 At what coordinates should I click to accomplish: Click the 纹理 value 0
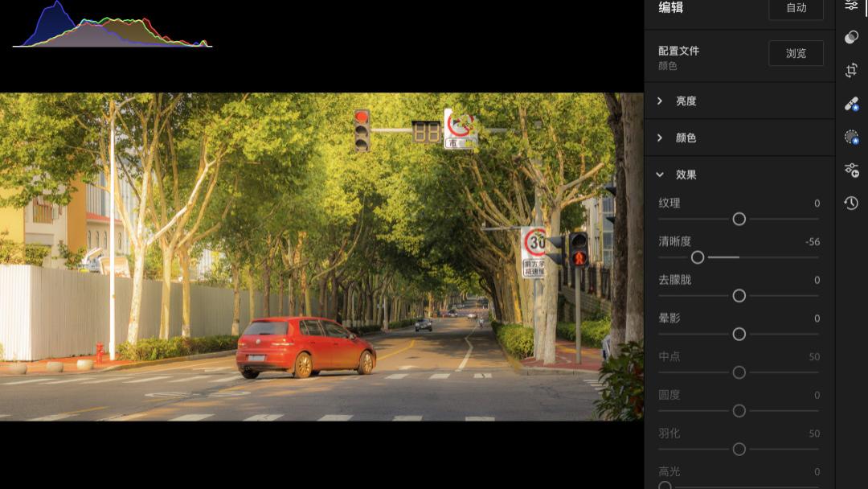(x=817, y=203)
